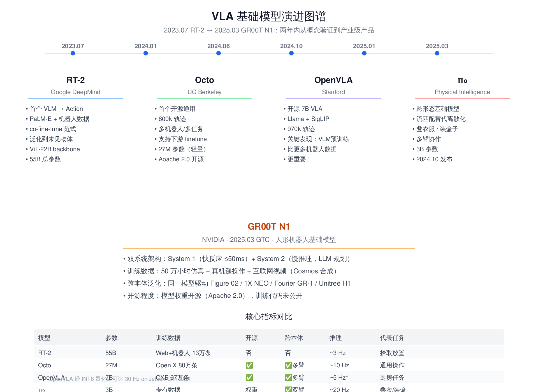Select the bullet '流匹配替代离散化'
Image resolution: width=538 pixels, height=392 pixels.
pos(439,119)
